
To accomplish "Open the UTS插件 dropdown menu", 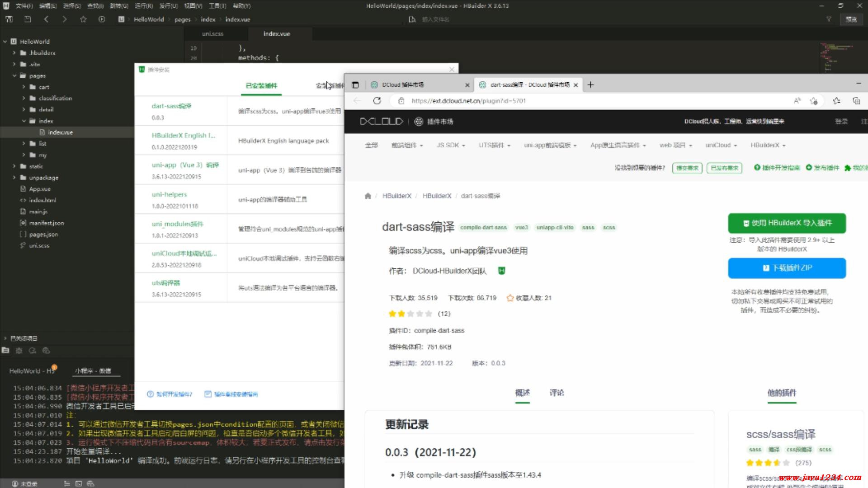I will click(x=495, y=145).
